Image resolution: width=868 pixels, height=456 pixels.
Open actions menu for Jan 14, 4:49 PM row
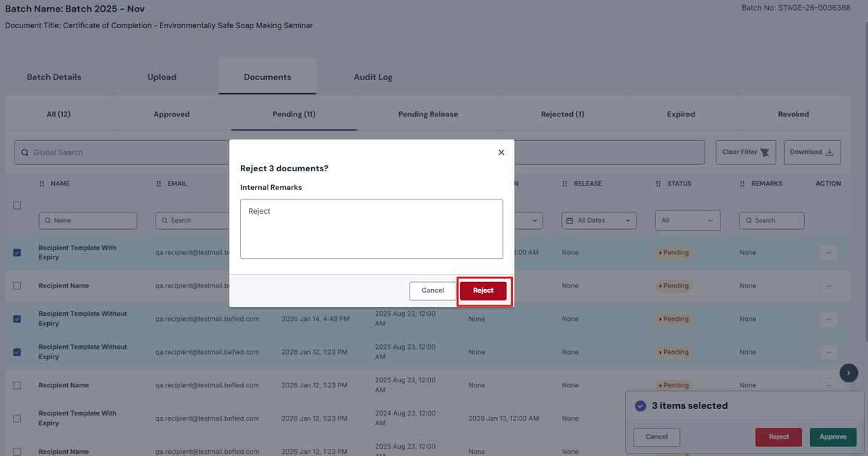828,319
